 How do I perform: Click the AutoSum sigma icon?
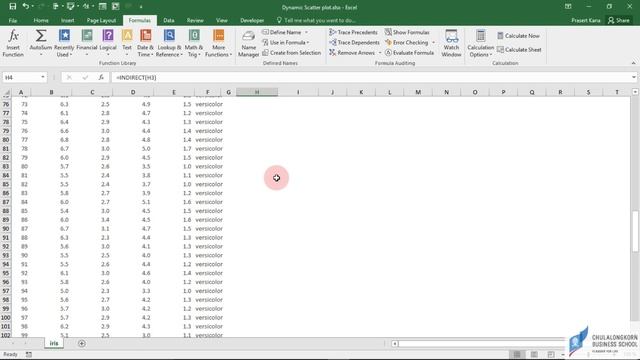(x=40, y=36)
